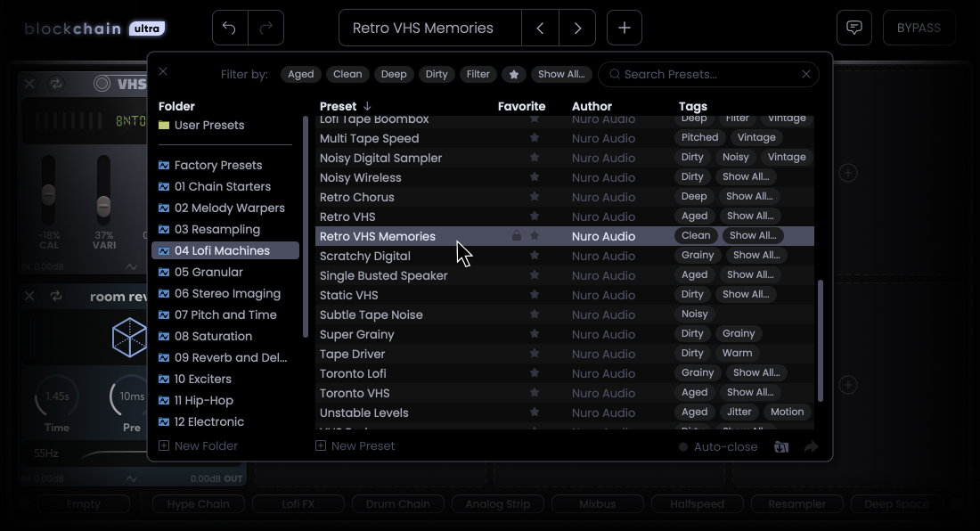Filter presets by favorites star chip

pyautogui.click(x=514, y=74)
